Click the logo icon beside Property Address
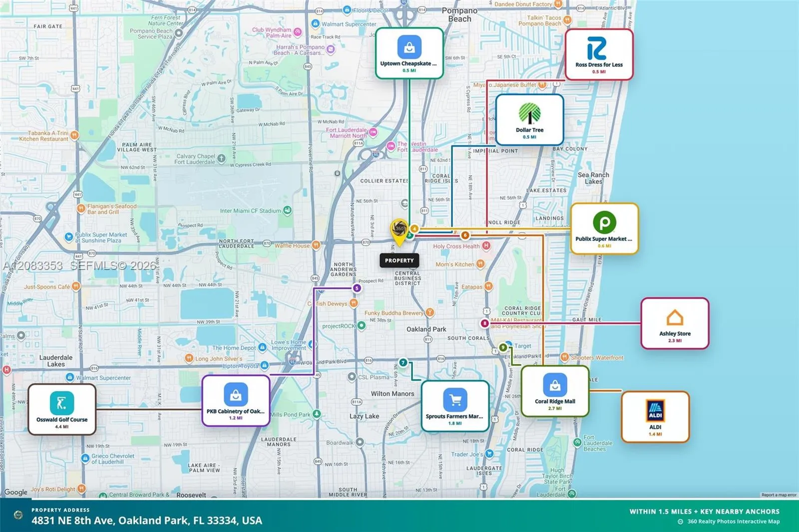Viewport: 799px width, 532px height. tap(18, 515)
